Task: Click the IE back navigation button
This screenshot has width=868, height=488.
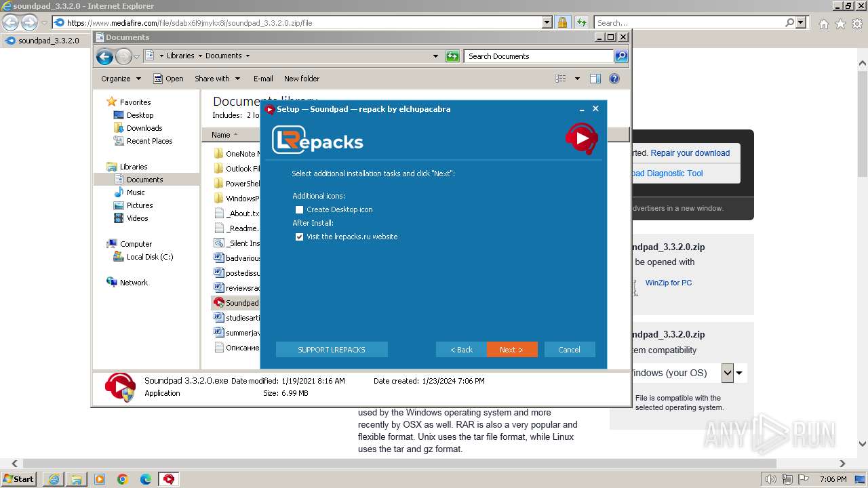Action: [10, 22]
